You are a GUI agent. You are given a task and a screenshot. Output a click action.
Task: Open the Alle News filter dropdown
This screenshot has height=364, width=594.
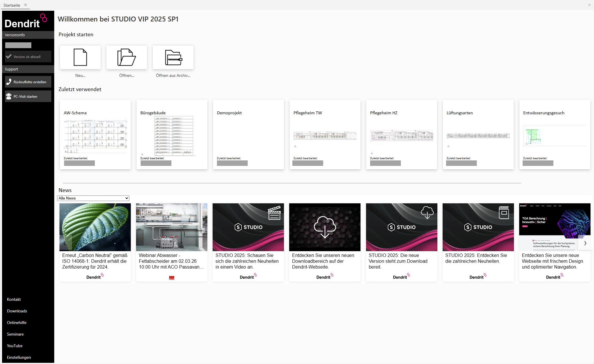(93, 198)
